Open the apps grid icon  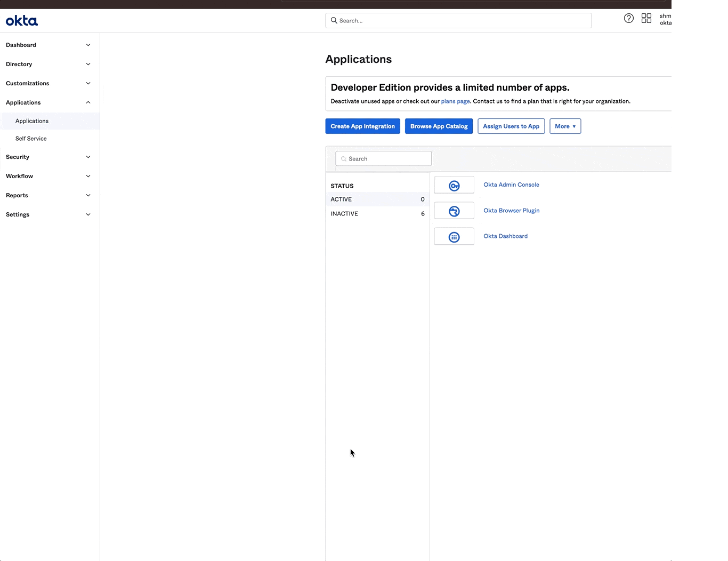(646, 19)
